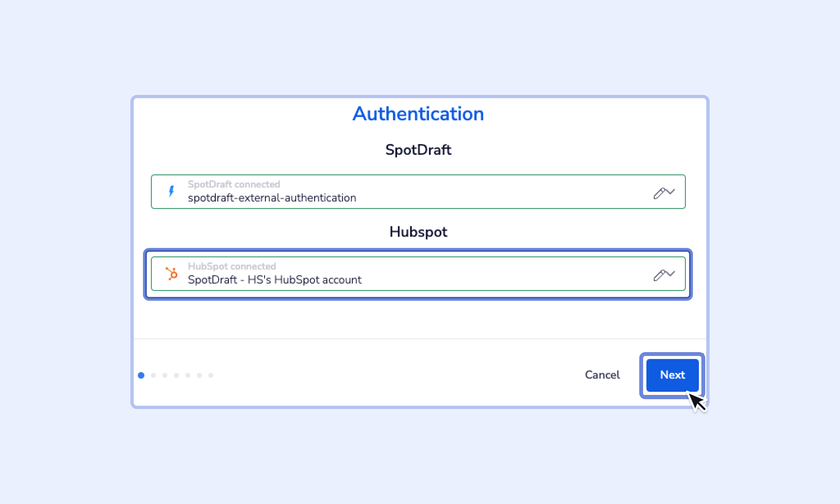Viewport: 840px width, 504px height.
Task: Click the fifth step indicator dot
Action: coord(188,375)
